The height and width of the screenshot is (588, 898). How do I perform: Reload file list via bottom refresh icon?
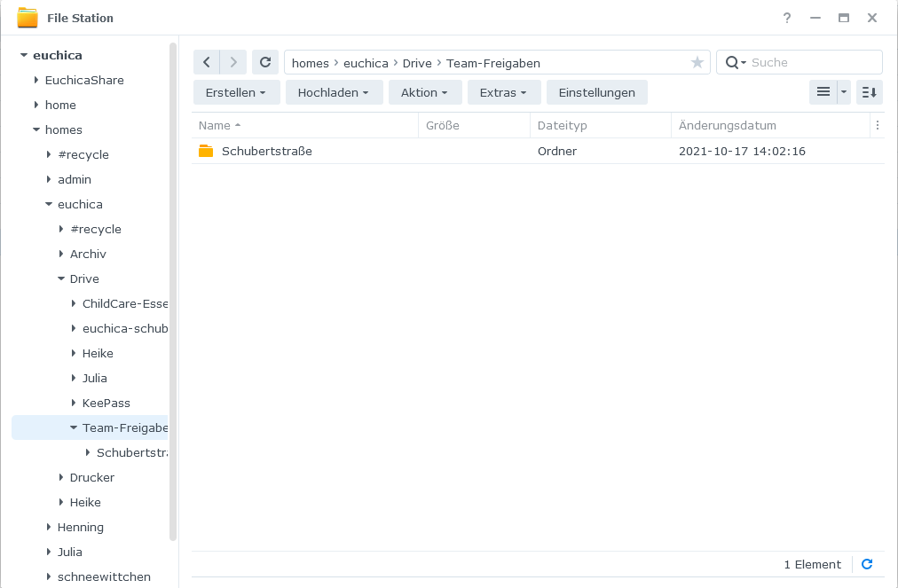[867, 564]
